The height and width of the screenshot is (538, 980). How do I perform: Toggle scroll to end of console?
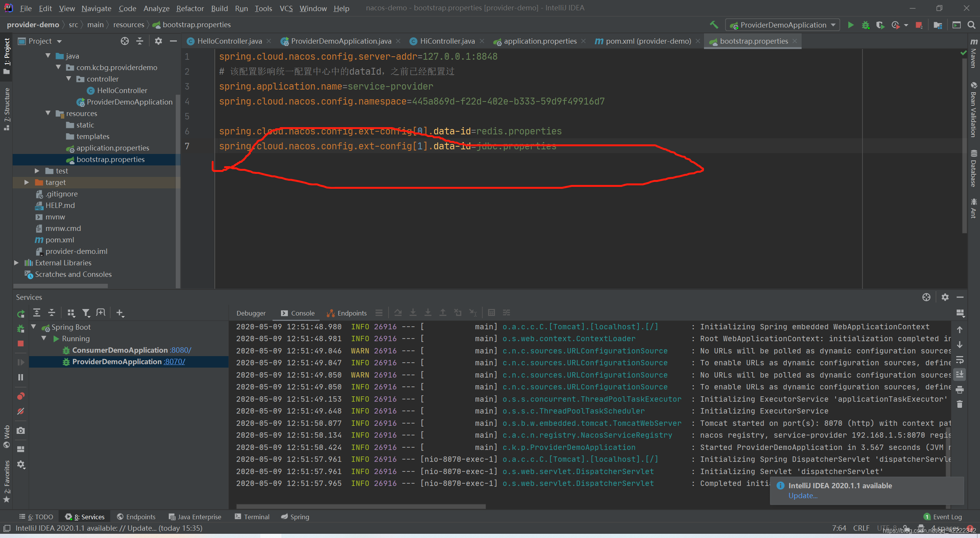(960, 374)
